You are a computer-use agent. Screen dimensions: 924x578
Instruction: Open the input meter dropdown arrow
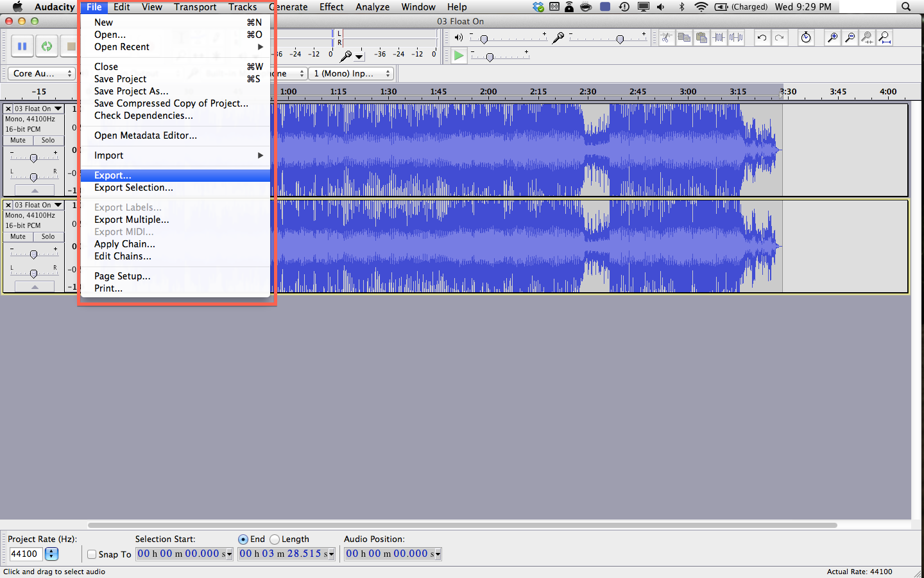pos(359,57)
